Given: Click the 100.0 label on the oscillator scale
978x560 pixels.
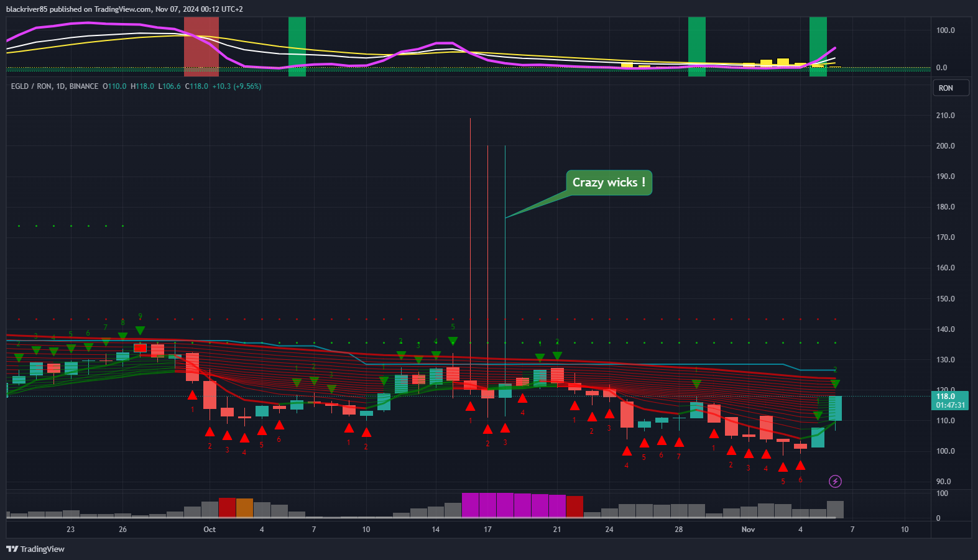Looking at the screenshot, I should (945, 30).
